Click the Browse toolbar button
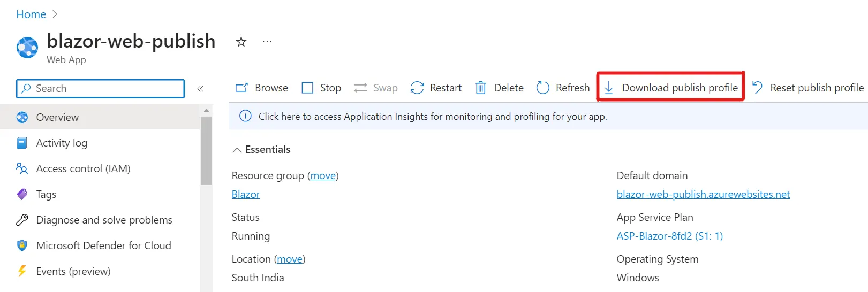The width and height of the screenshot is (868, 292). 262,88
